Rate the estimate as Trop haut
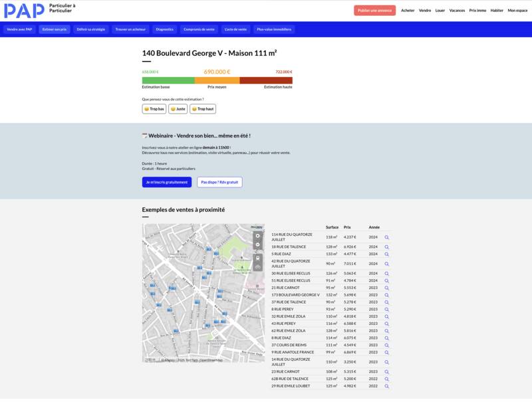This screenshot has width=532, height=402. [203, 109]
